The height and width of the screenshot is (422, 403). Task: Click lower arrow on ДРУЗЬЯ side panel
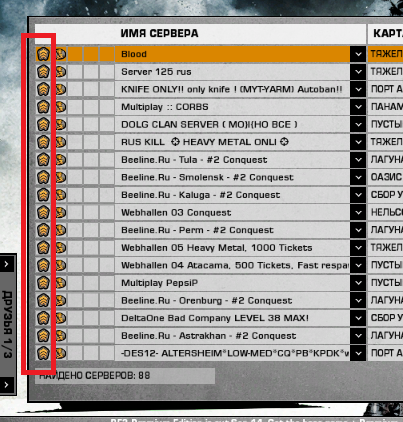click(x=7, y=385)
